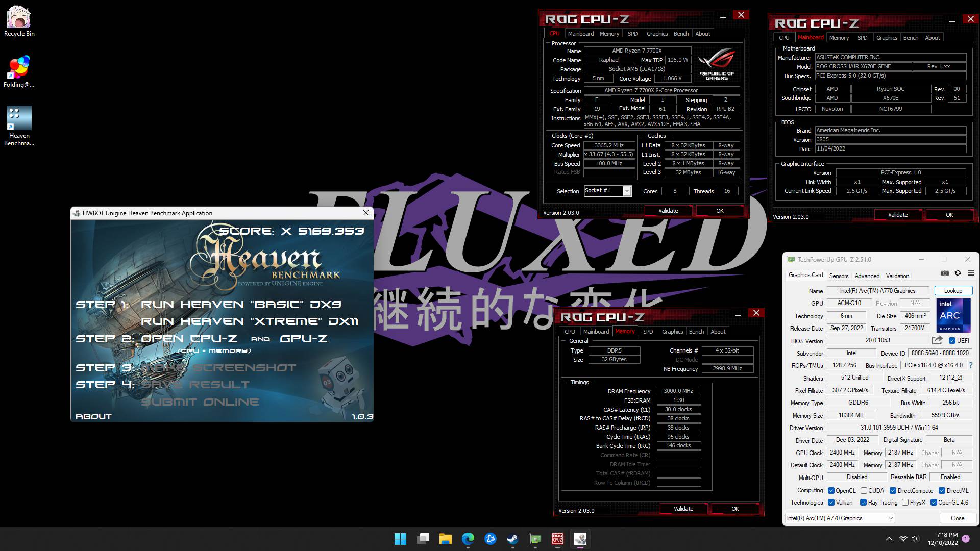Screen dimensions: 980x551
Task: Click Lookup button in GPU-Z
Action: coord(953,291)
